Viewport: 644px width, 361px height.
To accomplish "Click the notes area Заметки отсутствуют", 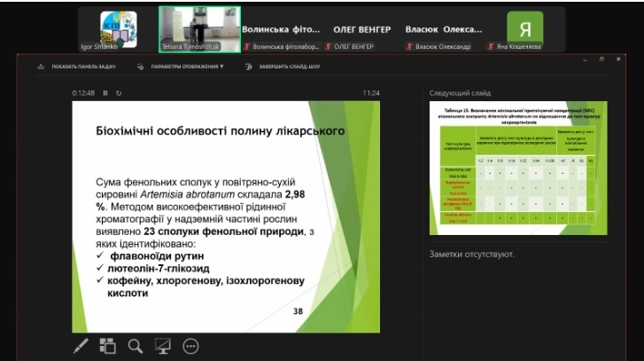I will click(471, 255).
